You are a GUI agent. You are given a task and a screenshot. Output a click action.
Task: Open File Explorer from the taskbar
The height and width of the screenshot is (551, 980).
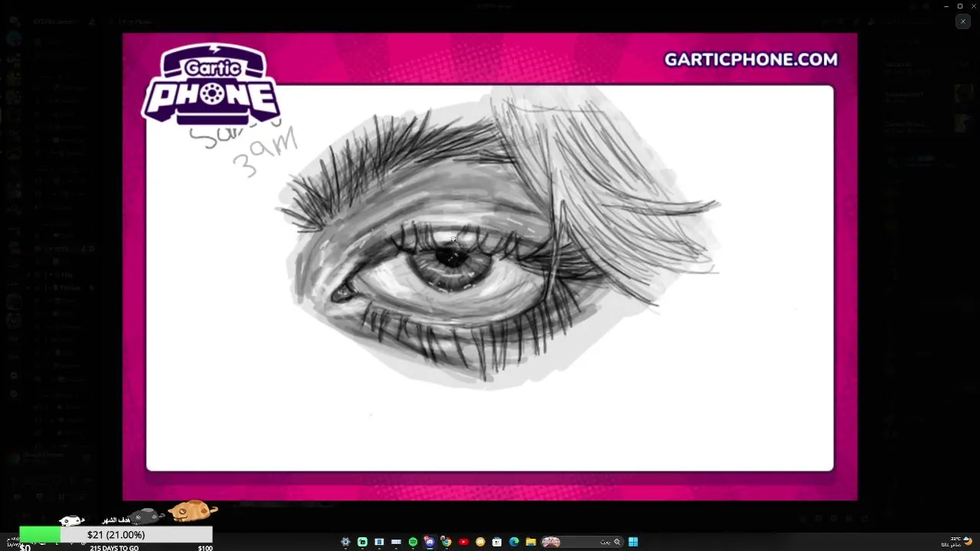point(531,542)
